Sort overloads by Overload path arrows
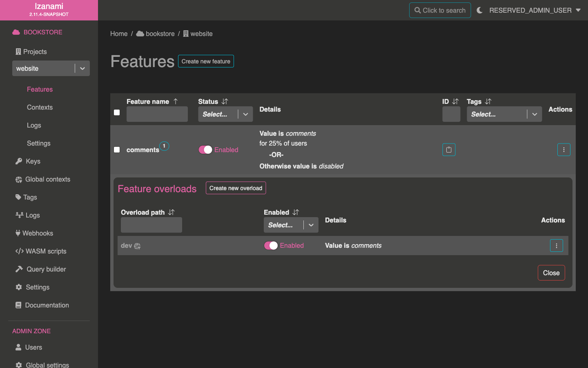The image size is (588, 368). pos(171,212)
